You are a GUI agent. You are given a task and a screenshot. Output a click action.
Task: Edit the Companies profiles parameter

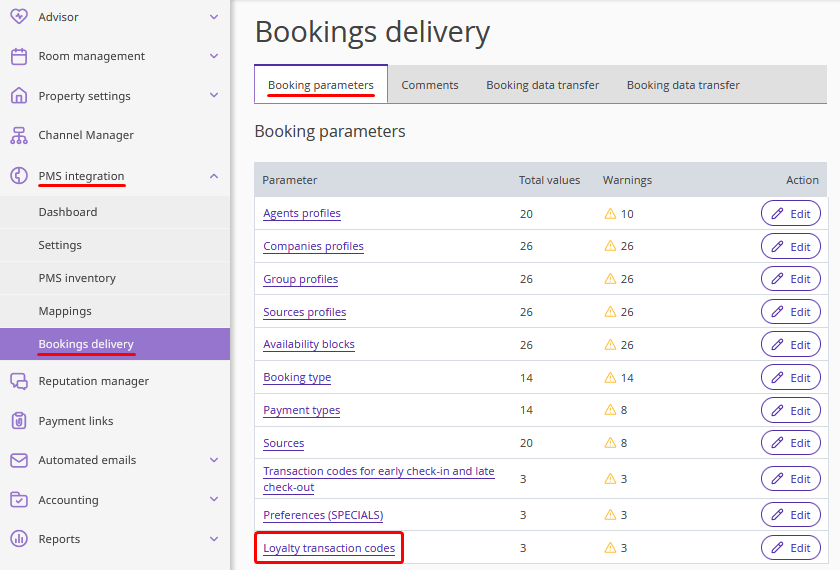[791, 246]
